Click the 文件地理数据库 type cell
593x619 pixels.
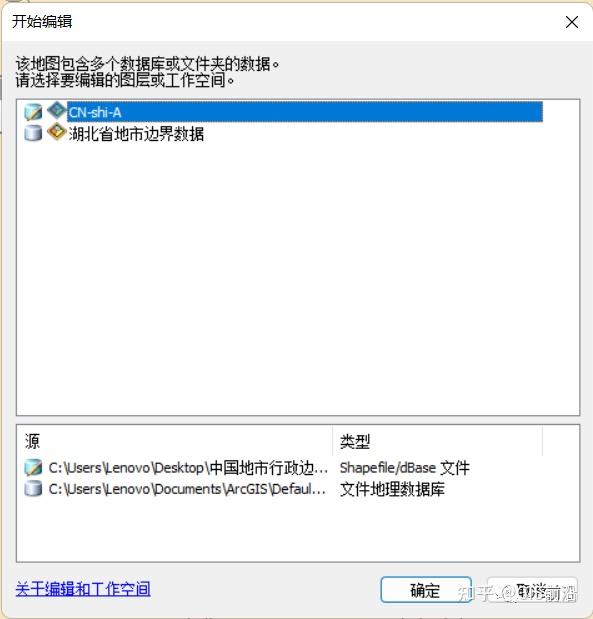click(x=392, y=489)
